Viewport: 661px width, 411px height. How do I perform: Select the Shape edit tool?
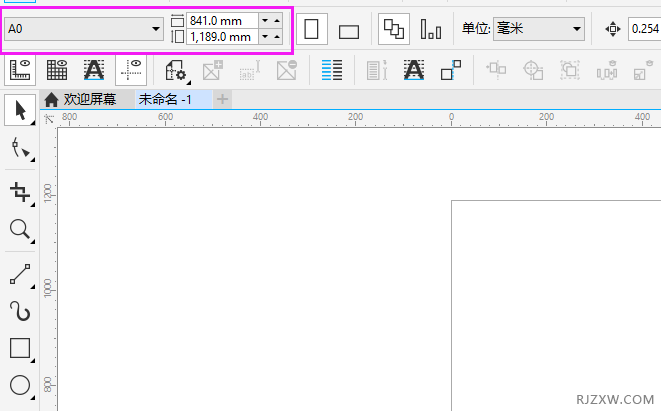click(20, 148)
